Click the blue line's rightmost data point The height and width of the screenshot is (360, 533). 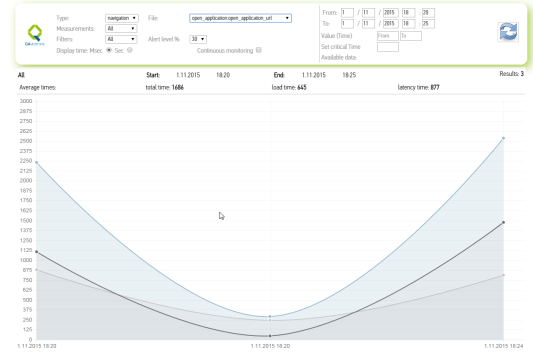pyautogui.click(x=503, y=138)
